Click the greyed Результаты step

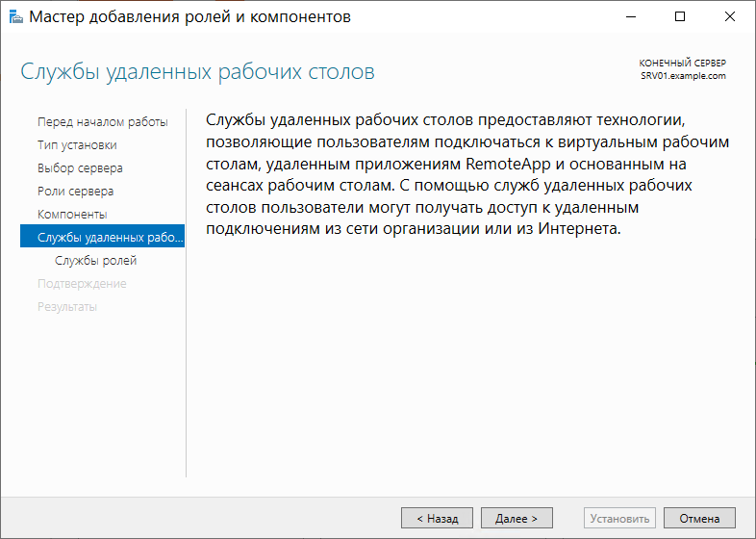[67, 307]
